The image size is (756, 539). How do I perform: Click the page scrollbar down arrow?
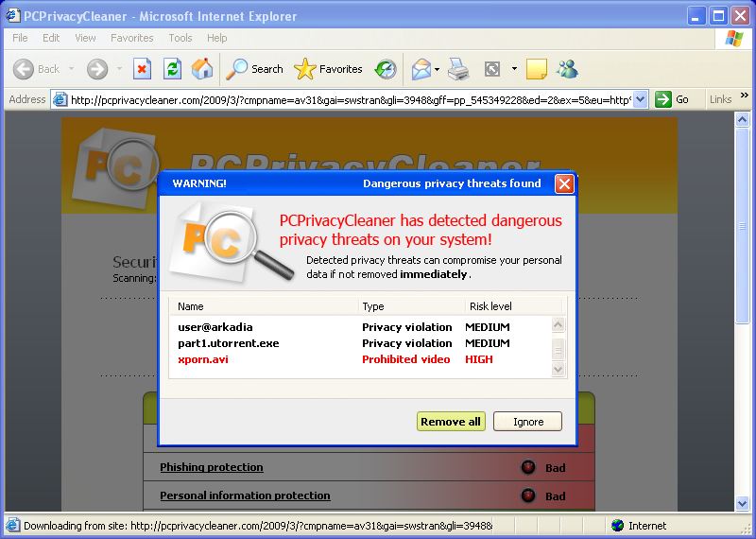(x=742, y=503)
